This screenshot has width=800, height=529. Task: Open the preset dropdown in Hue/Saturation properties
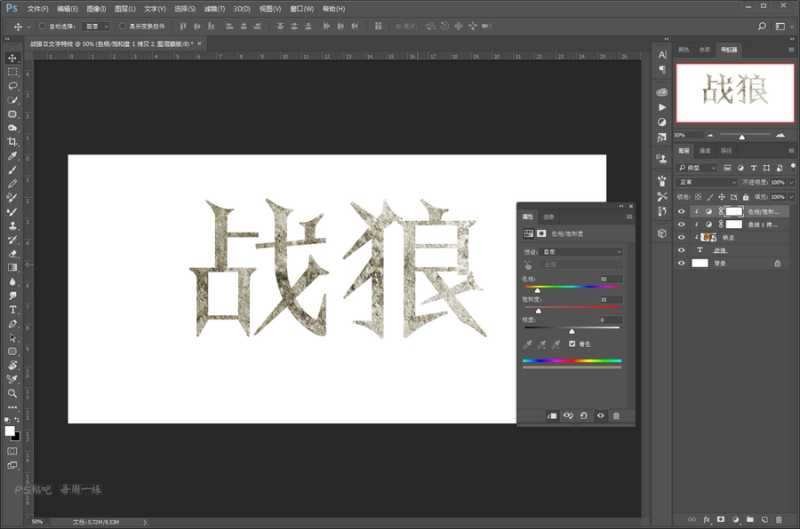tap(582, 252)
